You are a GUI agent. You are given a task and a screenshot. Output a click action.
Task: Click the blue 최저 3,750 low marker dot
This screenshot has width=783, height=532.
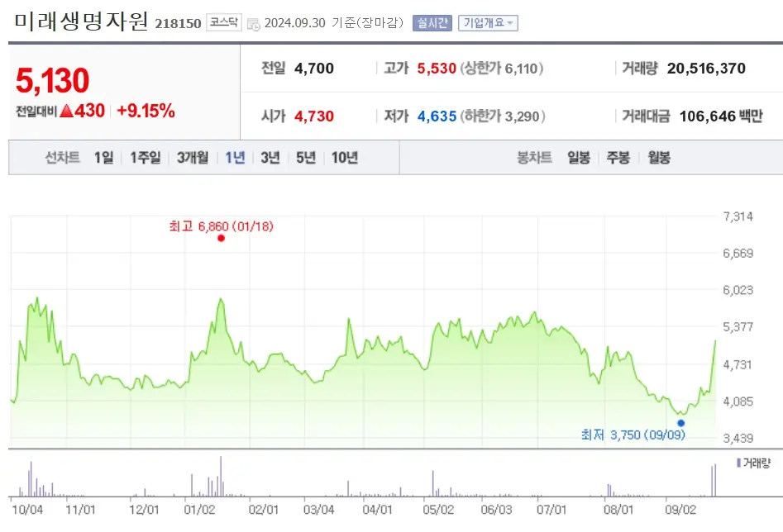[680, 420]
